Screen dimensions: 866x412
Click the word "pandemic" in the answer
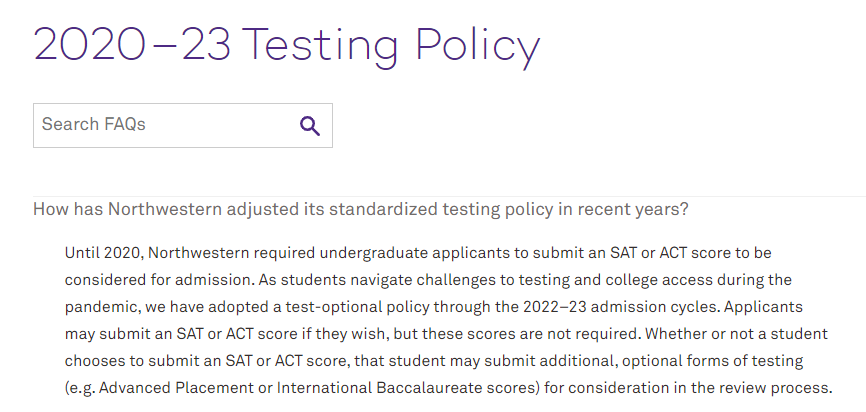coord(97,308)
